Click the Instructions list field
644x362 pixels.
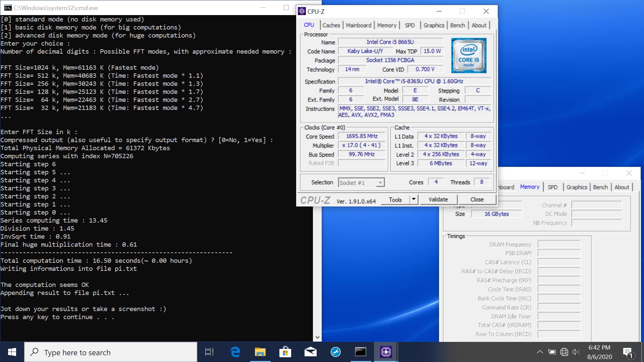tap(415, 112)
